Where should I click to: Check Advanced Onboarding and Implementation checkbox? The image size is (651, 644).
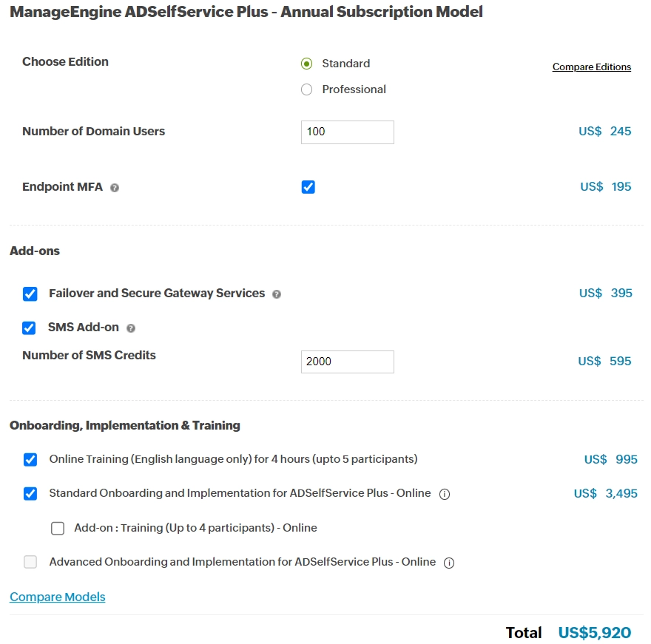[30, 562]
